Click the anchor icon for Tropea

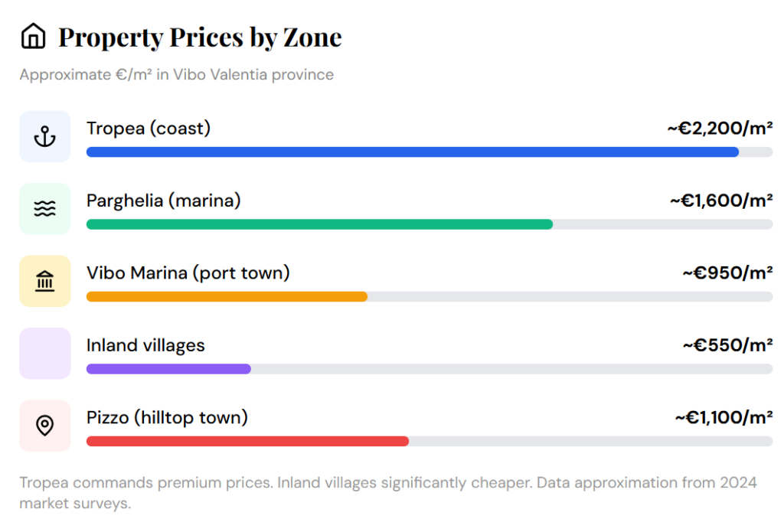(45, 136)
